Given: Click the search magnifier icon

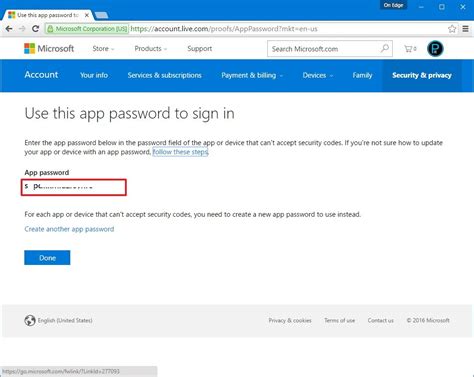Looking at the screenshot, I should coord(385,49).
